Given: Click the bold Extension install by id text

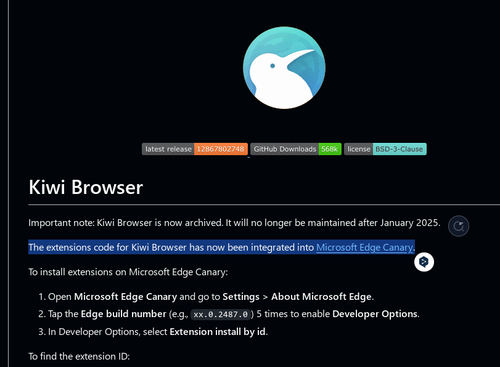Looking at the screenshot, I should click(218, 332).
